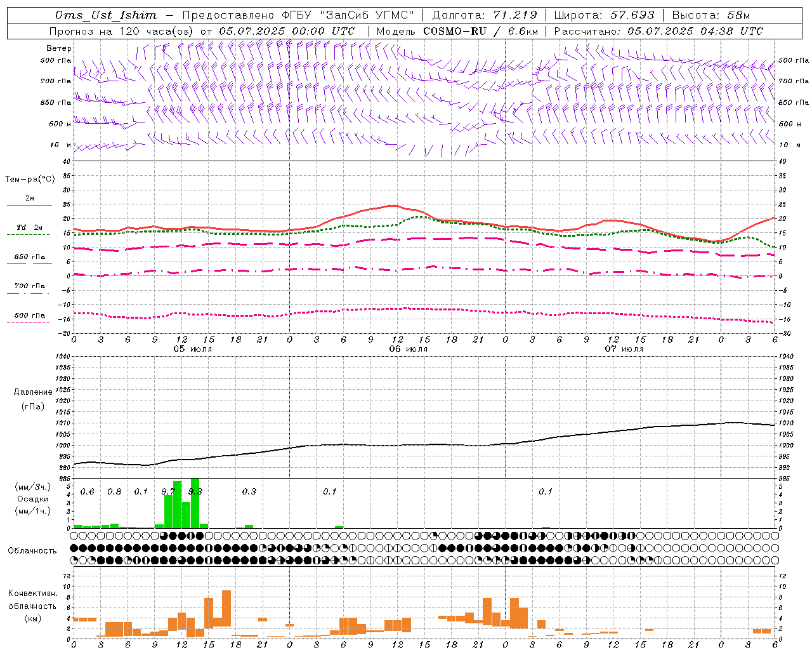The height and width of the screenshot is (650, 812).
Task: Click the Тем-ра(°C) axis label
Action: click(30, 180)
